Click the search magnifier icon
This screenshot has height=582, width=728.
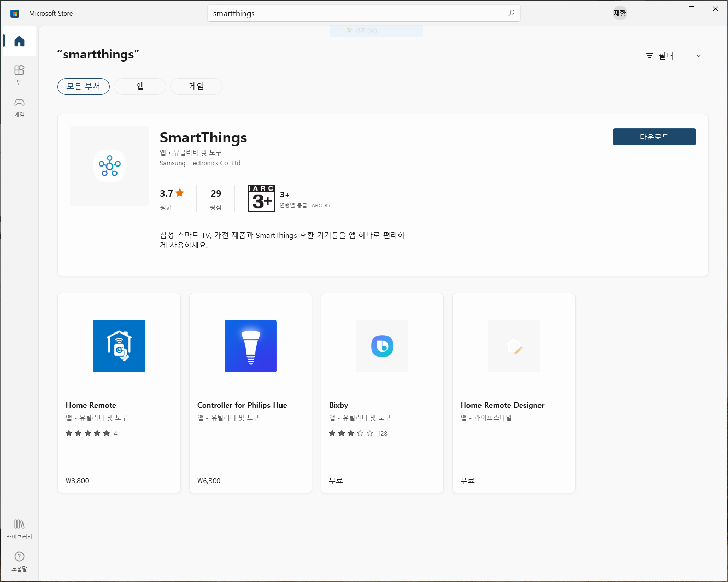pyautogui.click(x=511, y=13)
